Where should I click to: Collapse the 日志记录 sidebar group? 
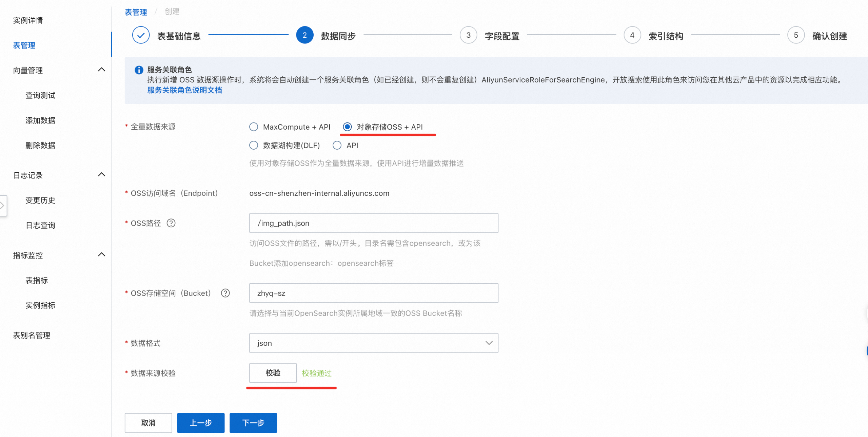click(x=101, y=175)
